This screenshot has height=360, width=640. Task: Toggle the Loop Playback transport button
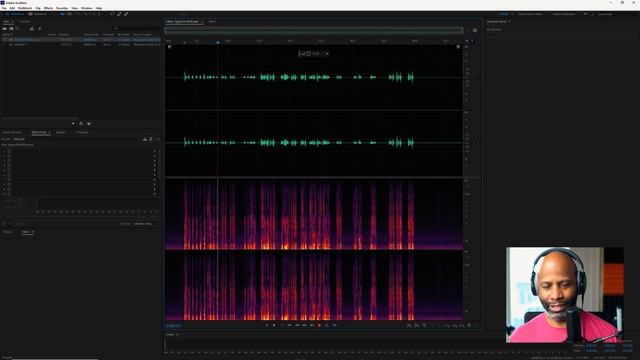point(327,325)
